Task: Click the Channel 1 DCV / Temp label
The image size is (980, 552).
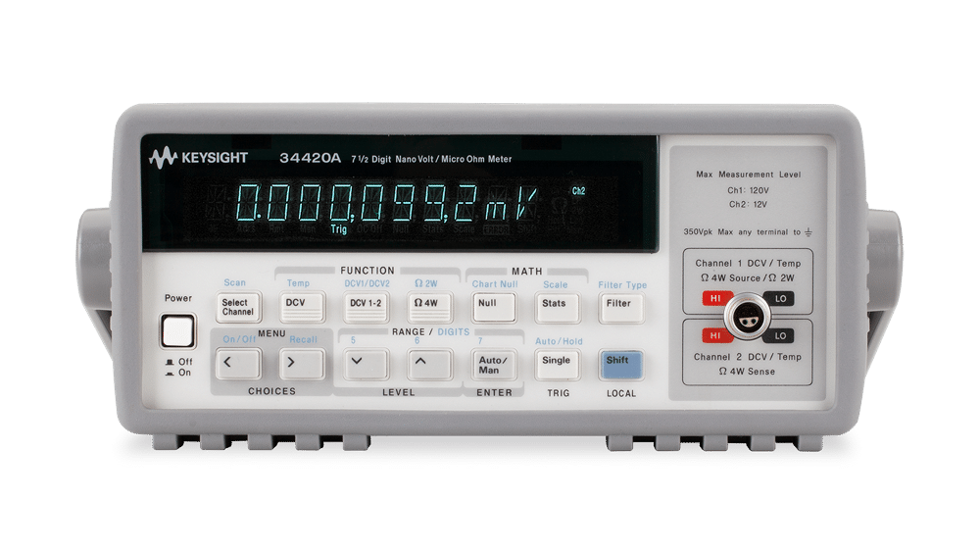Action: [748, 263]
